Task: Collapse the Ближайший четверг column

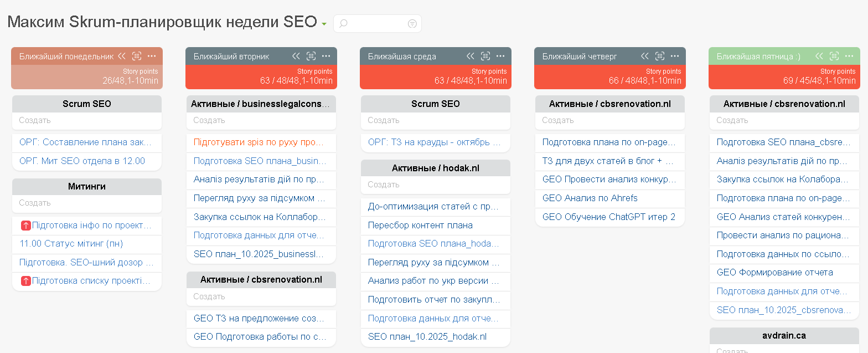Action: click(645, 56)
